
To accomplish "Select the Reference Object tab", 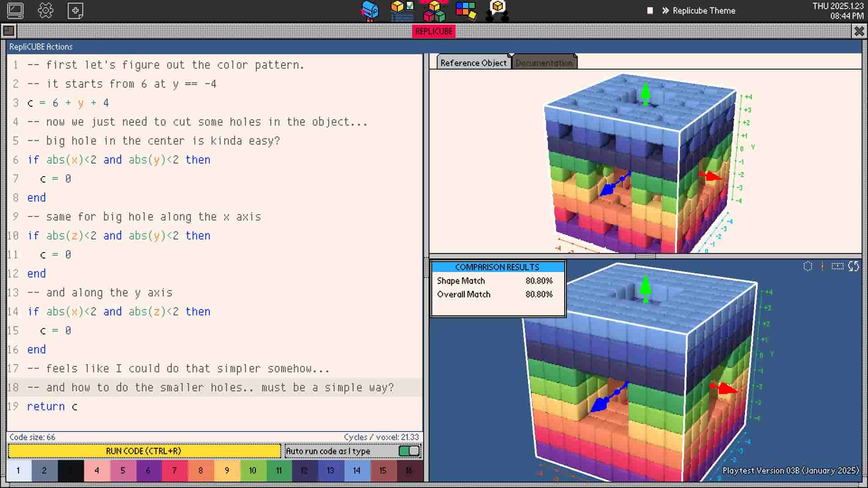I will point(473,63).
